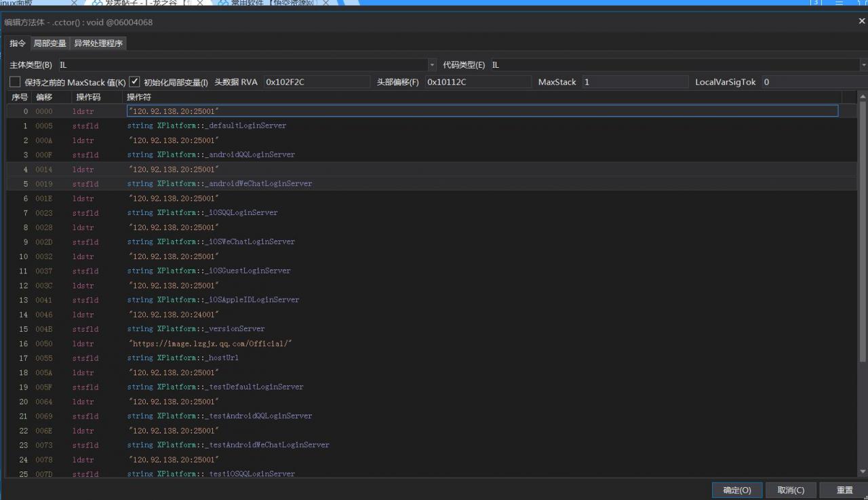Click the stsfld opcode at offset 004B

(x=85, y=329)
